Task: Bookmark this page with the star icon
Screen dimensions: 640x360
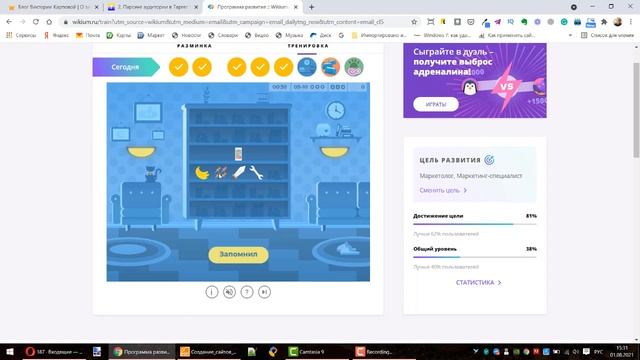Action: click(x=414, y=22)
